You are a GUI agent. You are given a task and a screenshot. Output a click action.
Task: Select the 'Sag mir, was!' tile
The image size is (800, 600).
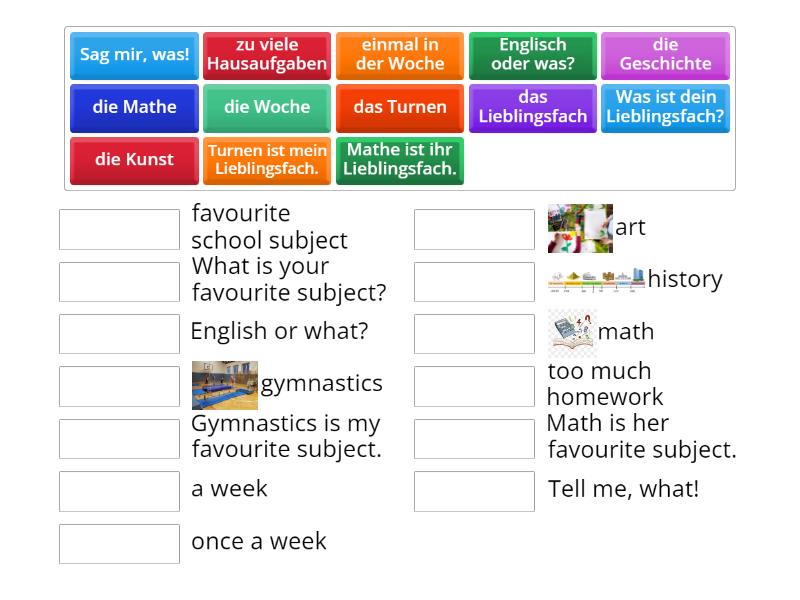(134, 56)
